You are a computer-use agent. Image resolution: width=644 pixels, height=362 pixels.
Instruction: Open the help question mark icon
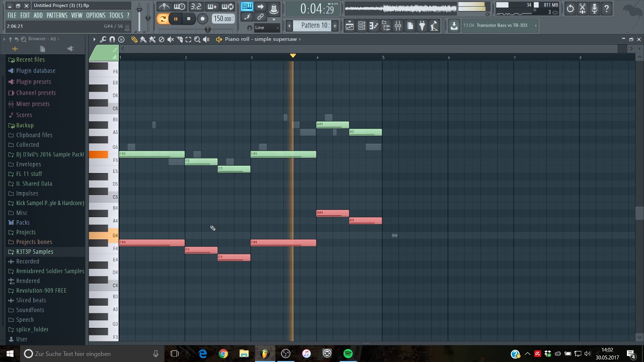(606, 9)
